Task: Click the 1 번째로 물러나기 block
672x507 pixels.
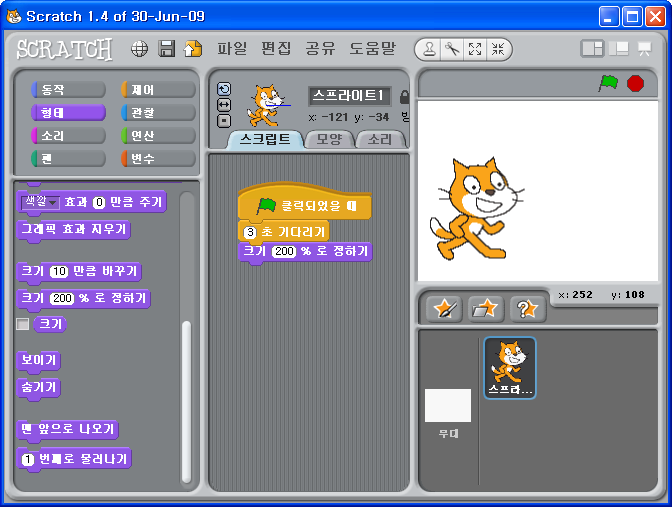Action: (74, 459)
